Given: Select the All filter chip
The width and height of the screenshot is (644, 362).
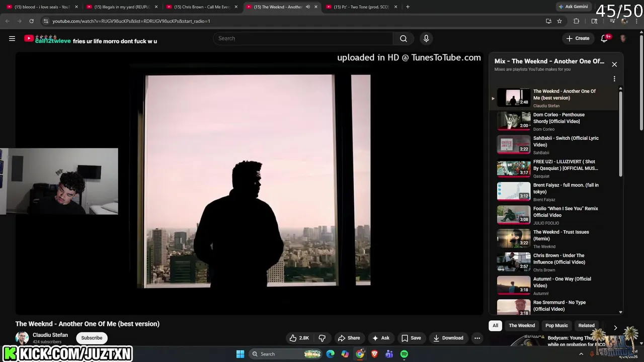Looking at the screenshot, I should (x=495, y=326).
